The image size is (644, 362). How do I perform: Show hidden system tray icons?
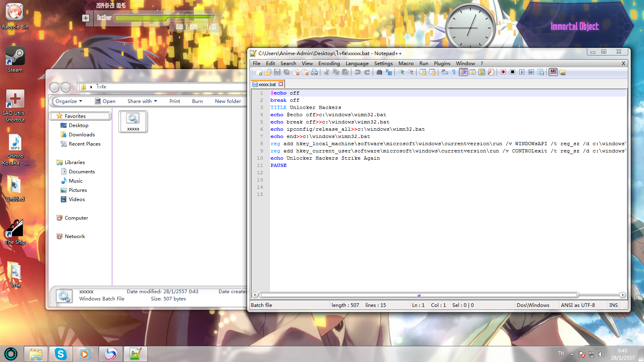point(572,354)
